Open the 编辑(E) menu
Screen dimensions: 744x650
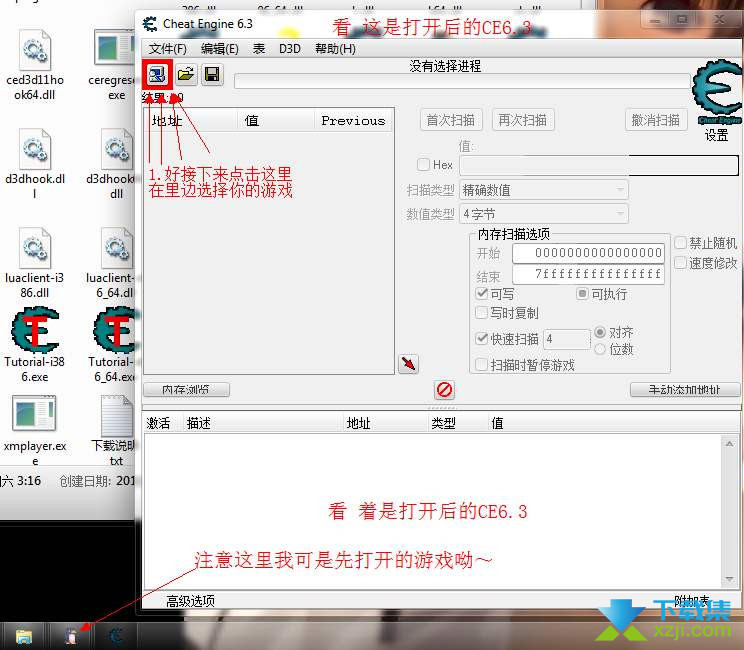click(220, 49)
